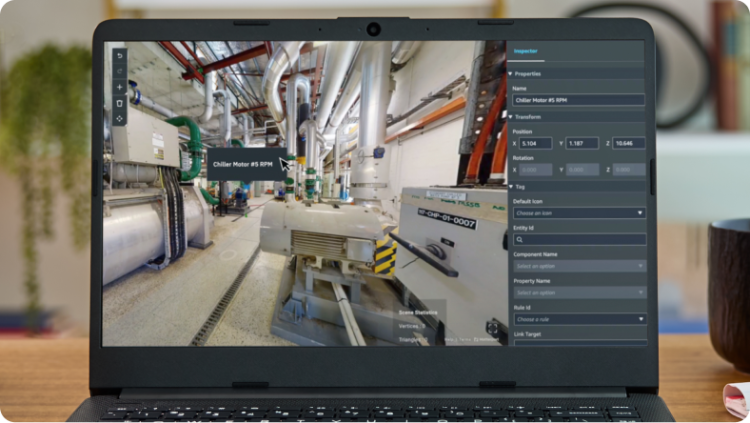Open the Component Name dropdown
Screen dimensions: 750x423
578,266
